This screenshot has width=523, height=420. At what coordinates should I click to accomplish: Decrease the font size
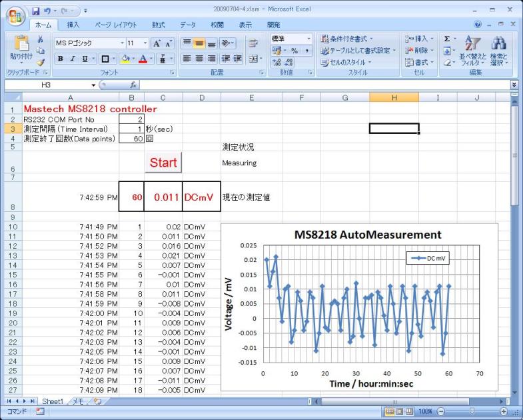[169, 43]
